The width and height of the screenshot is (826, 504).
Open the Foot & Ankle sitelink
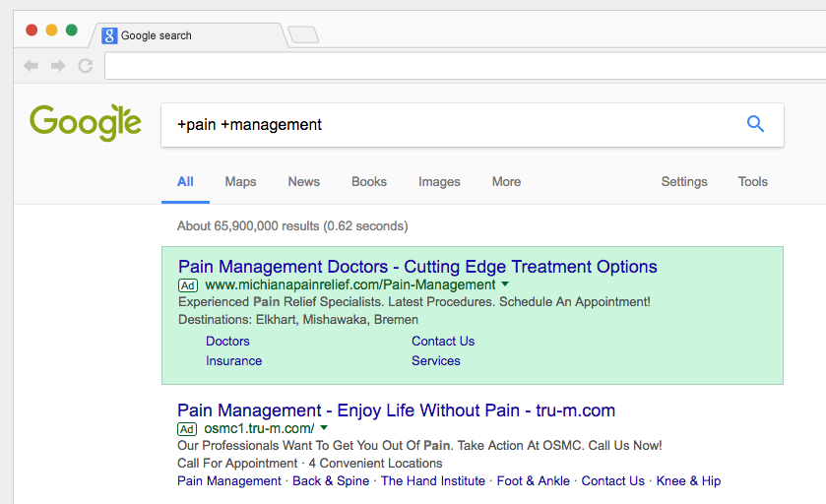click(x=533, y=480)
